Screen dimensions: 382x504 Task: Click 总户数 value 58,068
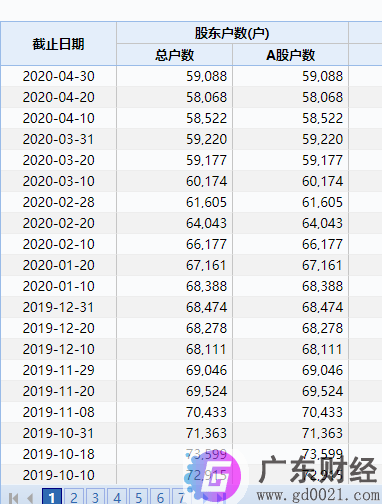206,97
